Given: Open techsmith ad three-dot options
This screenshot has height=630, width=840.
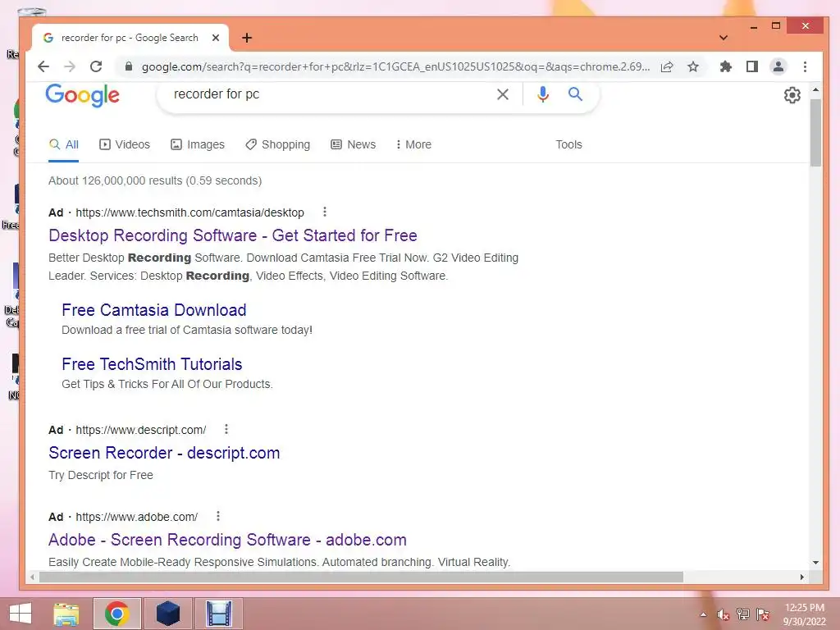Looking at the screenshot, I should point(325,212).
